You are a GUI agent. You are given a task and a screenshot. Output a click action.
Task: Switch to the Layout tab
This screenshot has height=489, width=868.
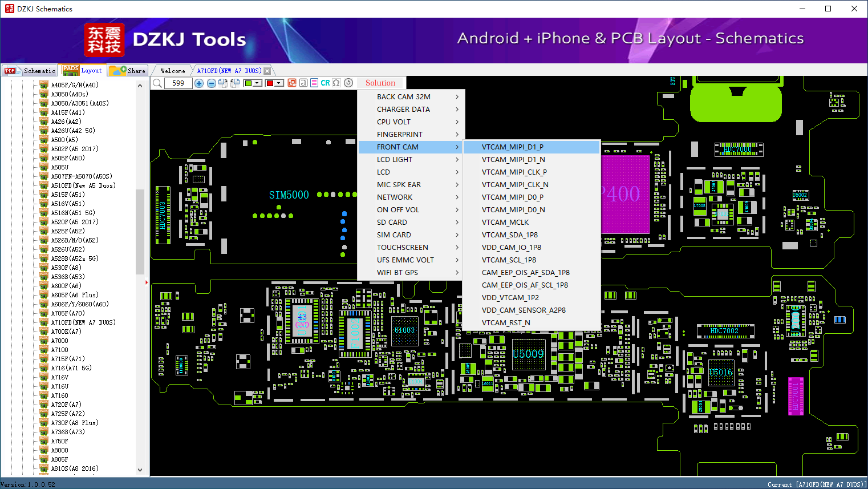point(82,70)
